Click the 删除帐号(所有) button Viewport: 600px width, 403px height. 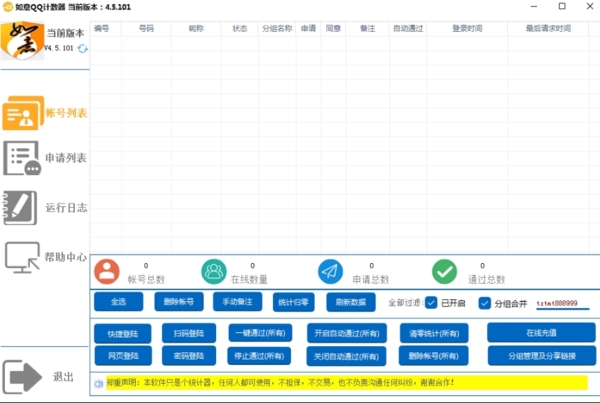[434, 356]
